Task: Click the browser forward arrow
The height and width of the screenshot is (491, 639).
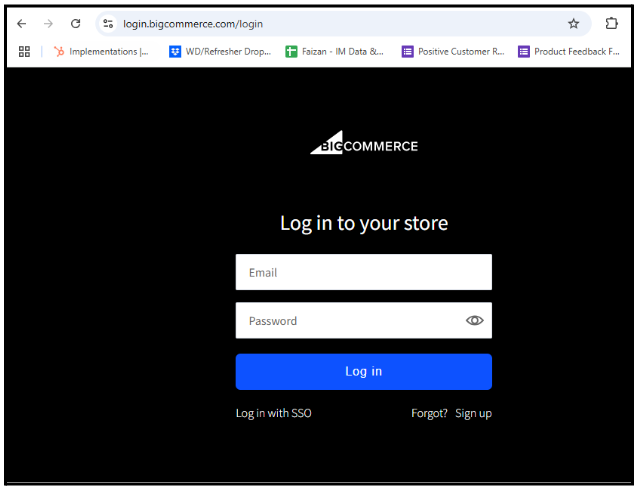Action: [48, 24]
